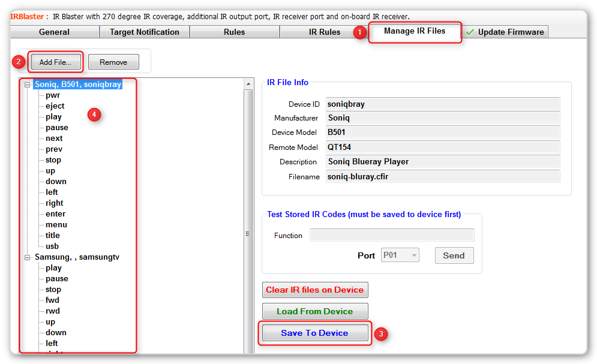
Task: Collapse the Samsung samsungtv tree node
Action: coord(28,257)
